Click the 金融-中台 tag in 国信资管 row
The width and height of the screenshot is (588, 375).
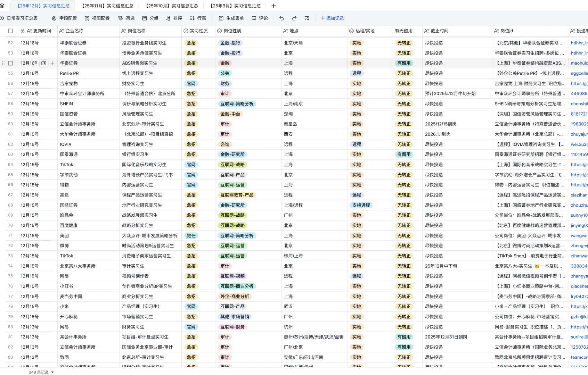pos(230,114)
